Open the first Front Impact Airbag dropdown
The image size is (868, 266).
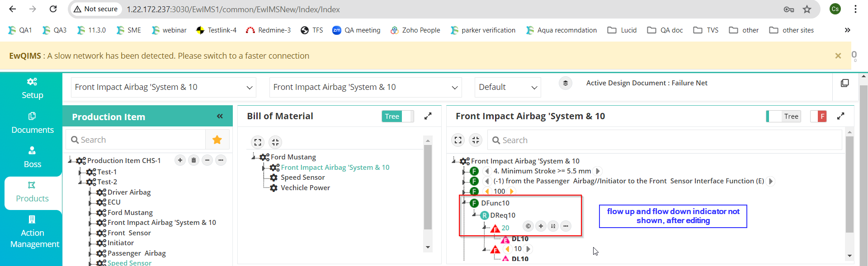click(x=164, y=87)
